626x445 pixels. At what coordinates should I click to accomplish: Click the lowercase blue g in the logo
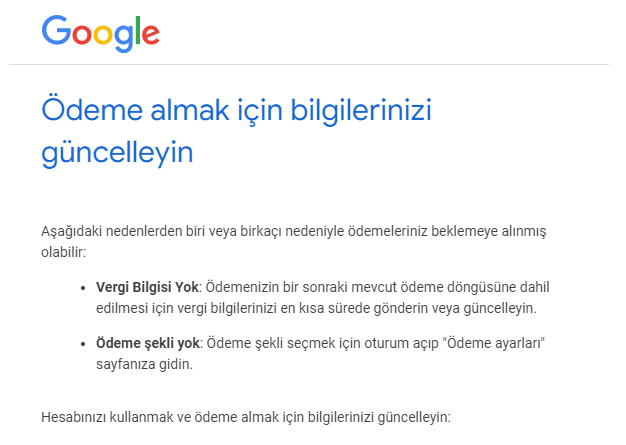pos(124,38)
